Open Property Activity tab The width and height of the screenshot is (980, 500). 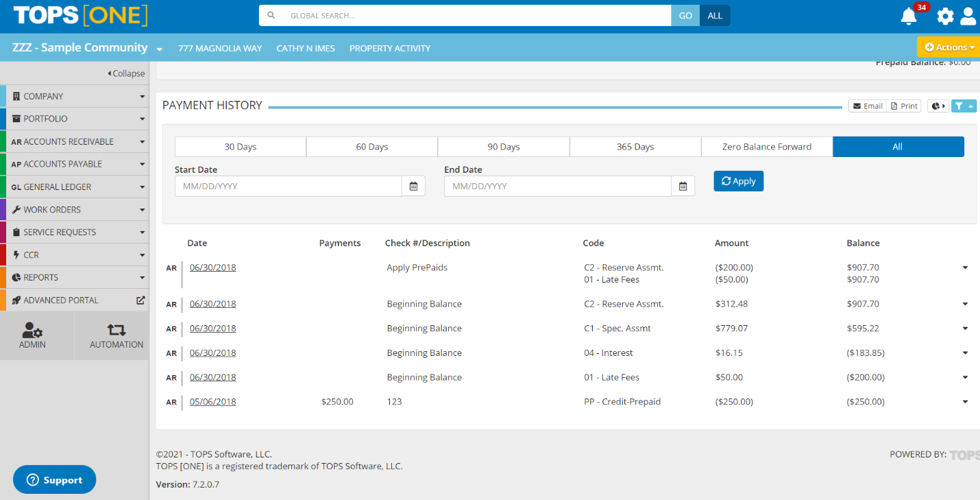[389, 48]
